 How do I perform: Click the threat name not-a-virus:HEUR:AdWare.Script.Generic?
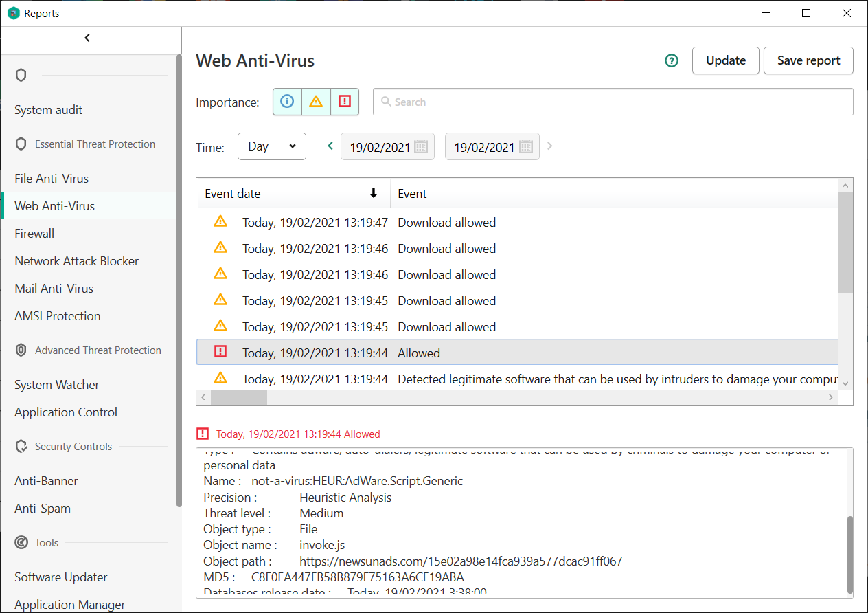pyautogui.click(x=357, y=481)
